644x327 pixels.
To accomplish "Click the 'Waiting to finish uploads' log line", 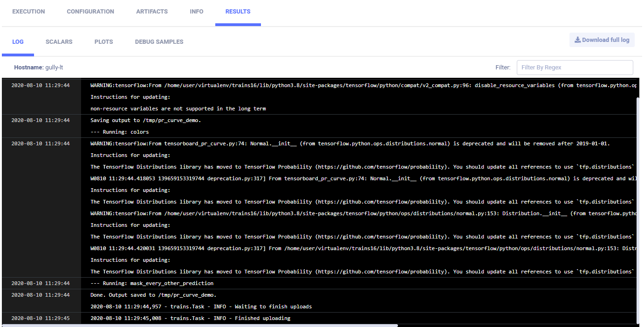I will click(201, 307).
